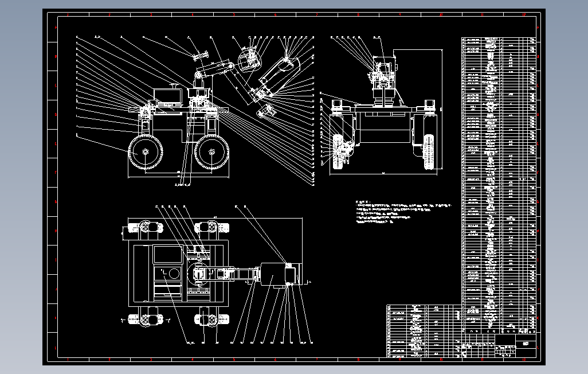The height and width of the screenshot is (374, 588).
Task: Select the right wheel in the side view
Action: [x=211, y=153]
